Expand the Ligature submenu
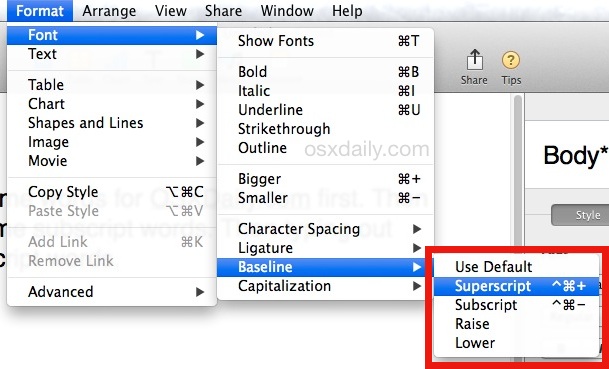 point(325,248)
